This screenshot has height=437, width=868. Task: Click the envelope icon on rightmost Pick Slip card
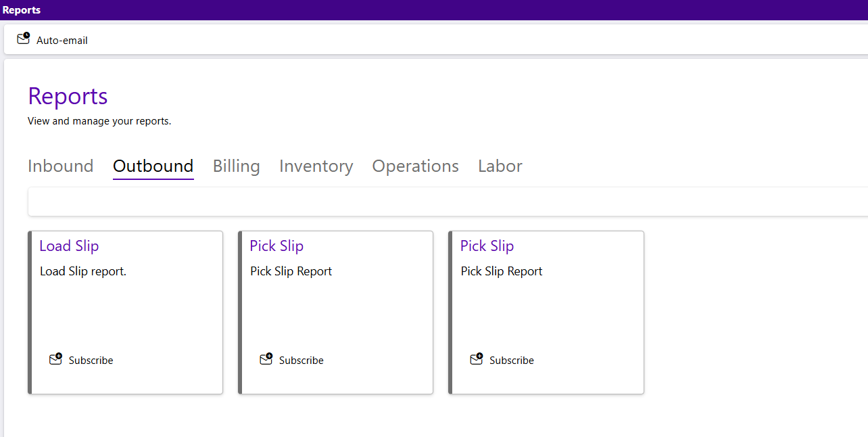click(x=477, y=359)
